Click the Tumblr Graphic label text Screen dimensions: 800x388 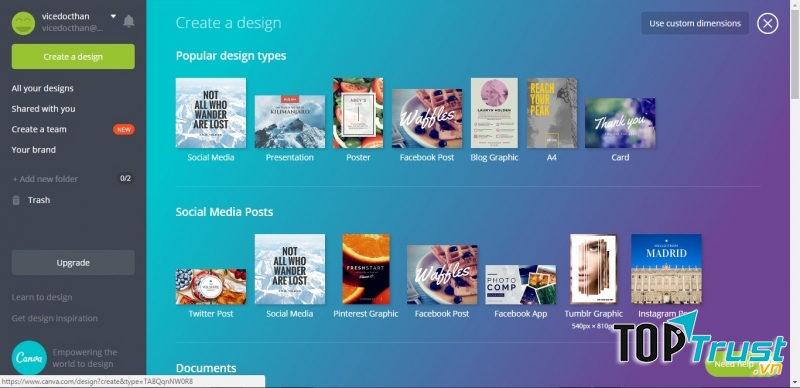click(593, 313)
